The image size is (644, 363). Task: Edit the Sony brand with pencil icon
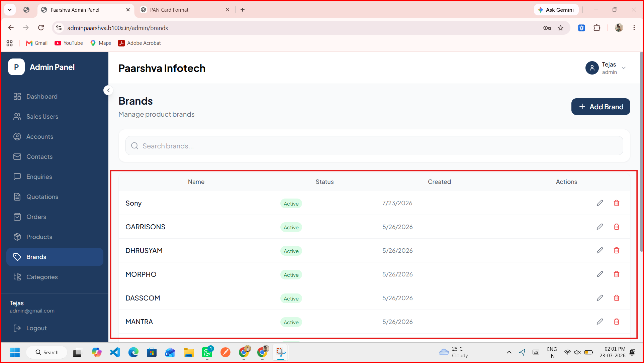(600, 203)
